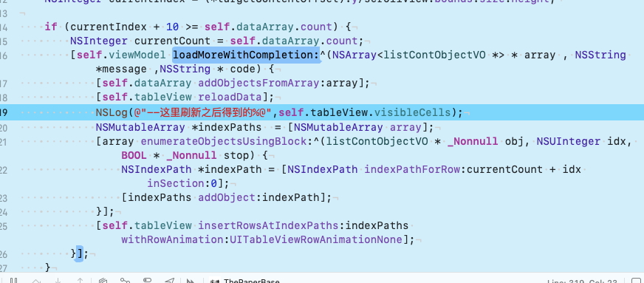The height and width of the screenshot is (283, 644).
Task: Click reloadData on the tableView line
Action: tap(230, 98)
